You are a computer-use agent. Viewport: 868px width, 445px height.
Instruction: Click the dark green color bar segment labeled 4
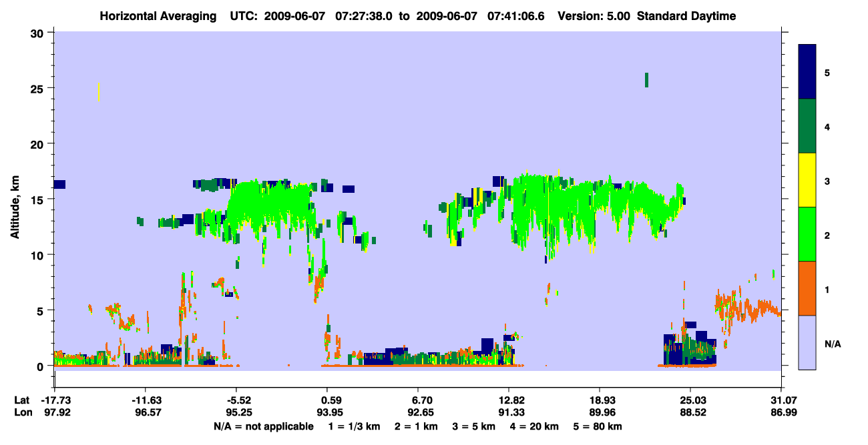pyautogui.click(x=807, y=126)
